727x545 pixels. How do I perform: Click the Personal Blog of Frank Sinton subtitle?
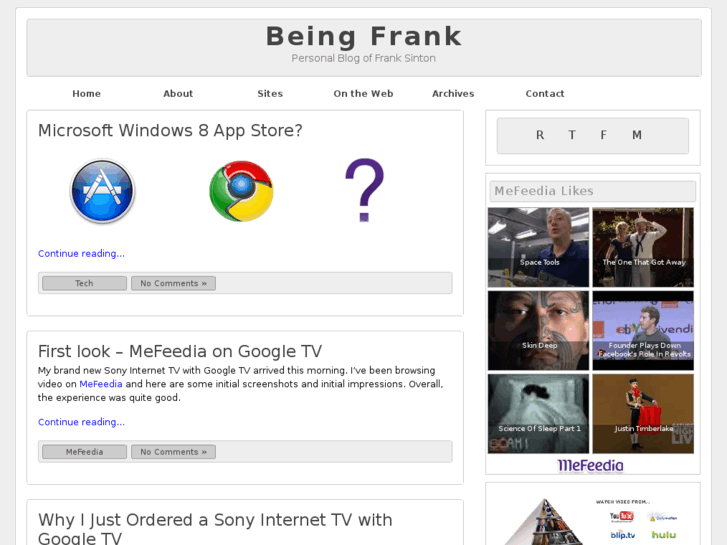364,58
